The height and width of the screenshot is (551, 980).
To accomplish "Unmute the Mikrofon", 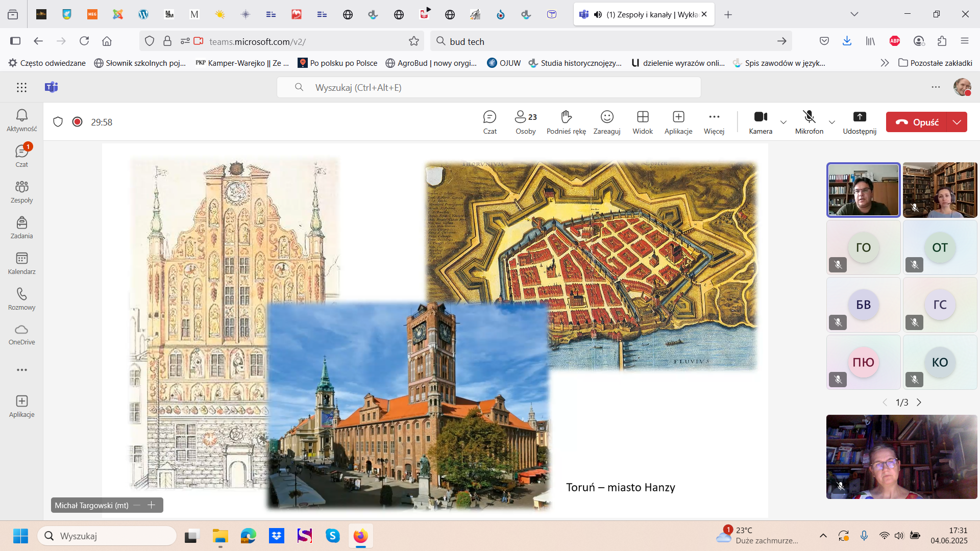I will (809, 122).
